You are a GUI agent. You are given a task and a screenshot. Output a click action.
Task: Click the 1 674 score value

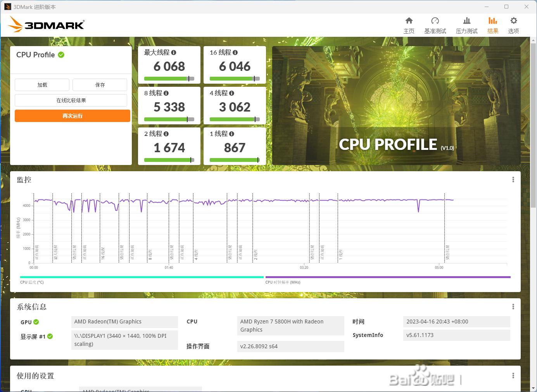tap(169, 148)
